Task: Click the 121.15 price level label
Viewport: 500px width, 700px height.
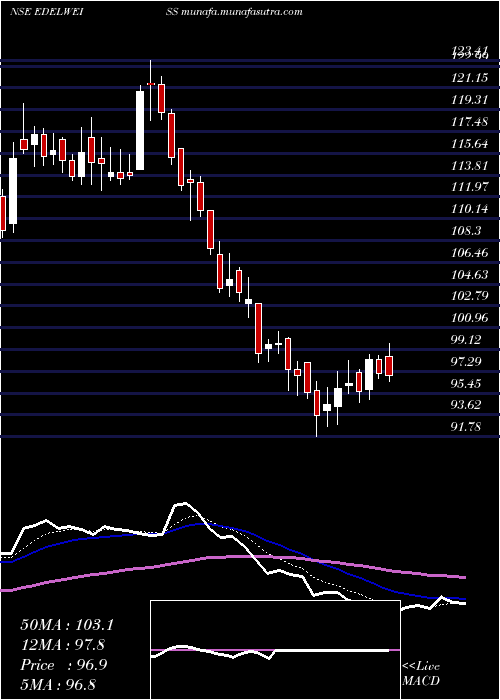Action: point(469,78)
